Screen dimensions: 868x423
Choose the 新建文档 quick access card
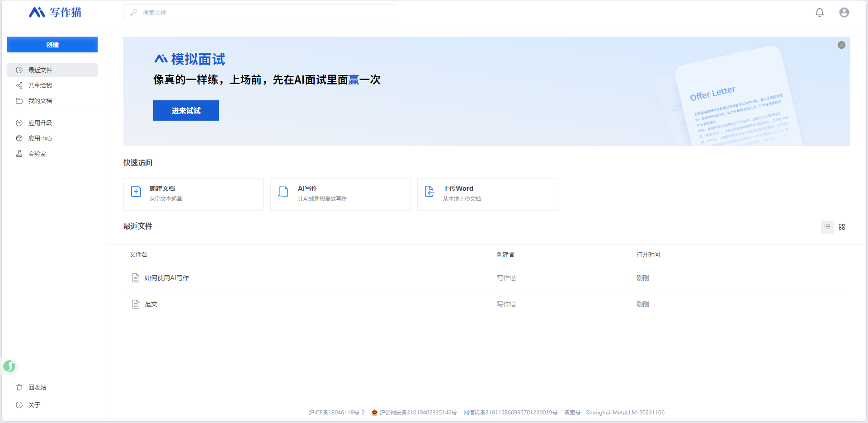(193, 194)
